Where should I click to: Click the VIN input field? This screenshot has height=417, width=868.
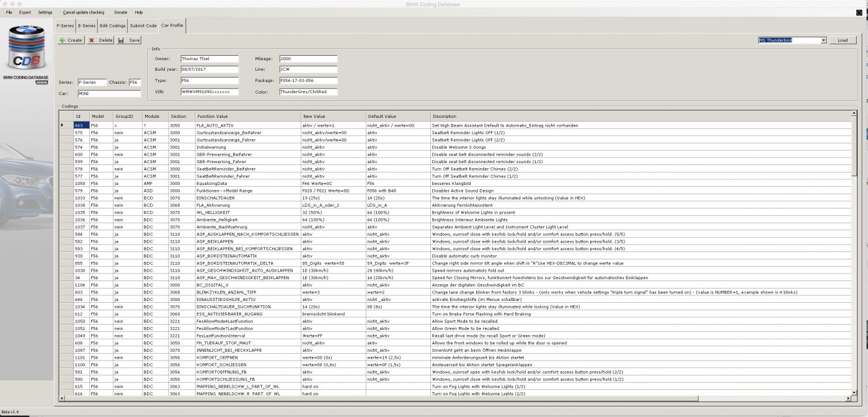coord(209,92)
